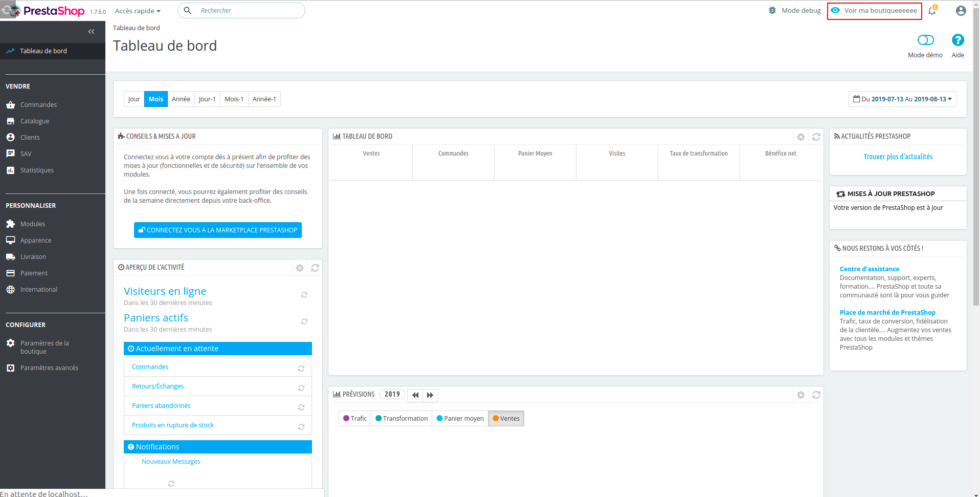Select the Catalogue icon in sidebar

11,121
